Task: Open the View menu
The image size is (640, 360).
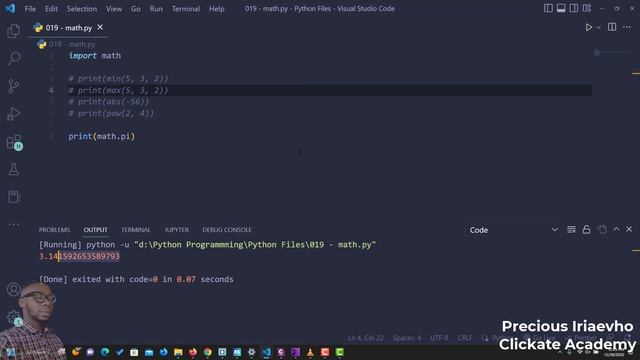Action: tap(114, 9)
